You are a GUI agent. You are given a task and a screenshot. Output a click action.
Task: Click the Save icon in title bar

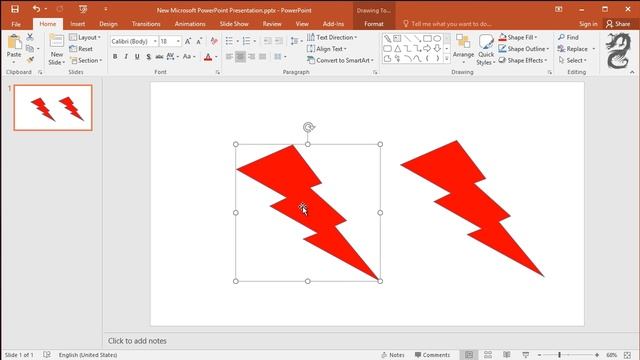[15, 9]
